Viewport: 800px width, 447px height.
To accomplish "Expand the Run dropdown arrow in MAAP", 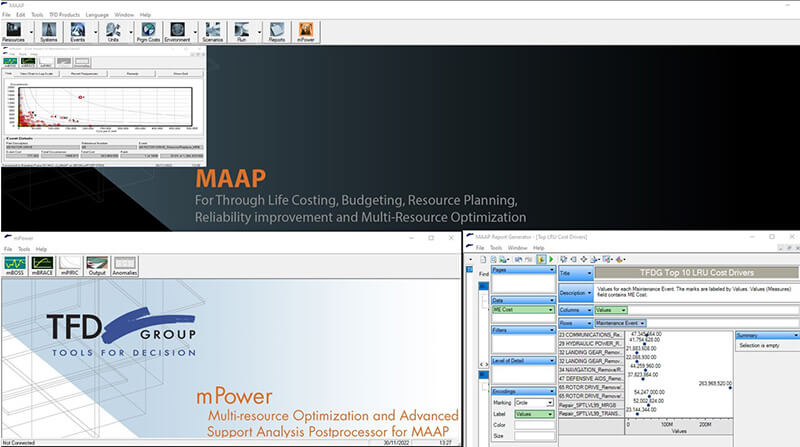I will [259, 32].
